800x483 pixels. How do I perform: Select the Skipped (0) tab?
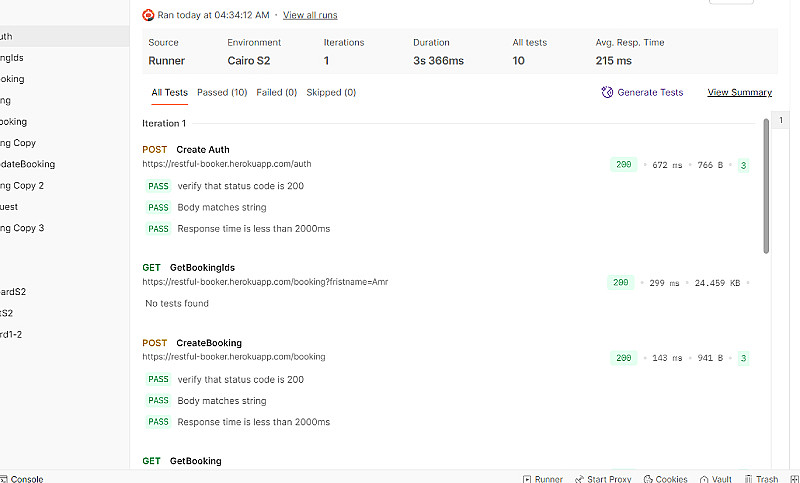pos(331,93)
